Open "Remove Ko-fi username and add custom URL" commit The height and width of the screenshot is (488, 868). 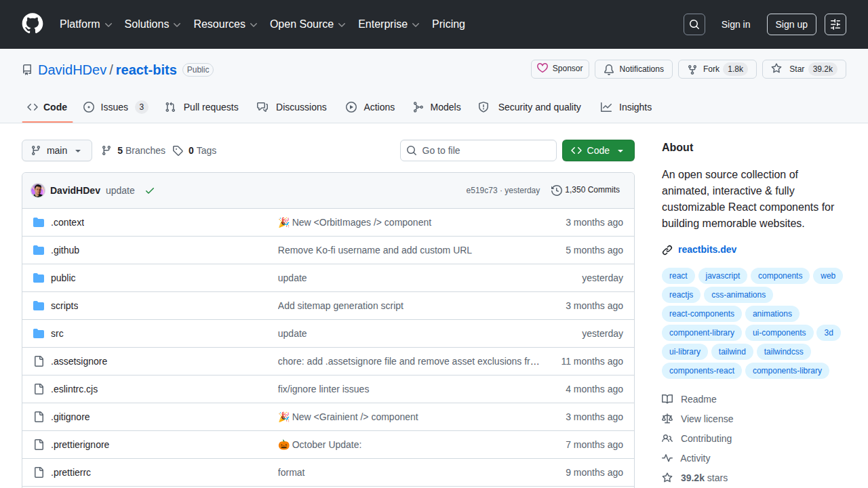click(375, 250)
